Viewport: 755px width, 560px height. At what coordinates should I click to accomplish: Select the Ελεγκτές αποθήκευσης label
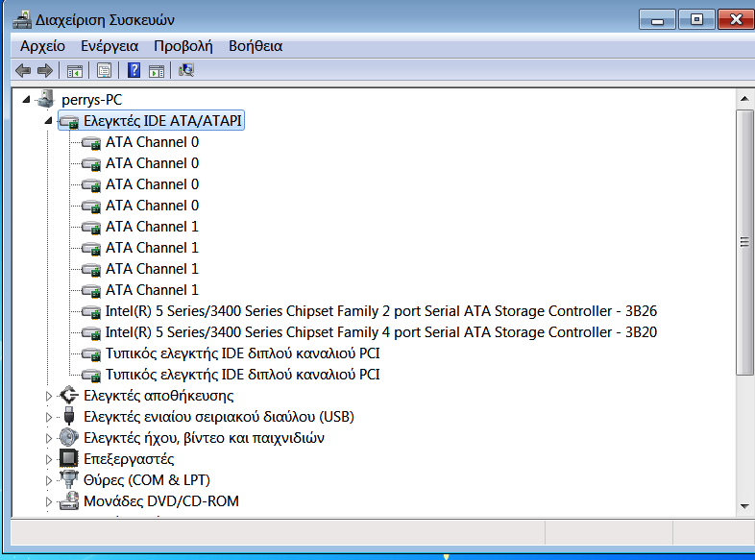click(x=158, y=396)
